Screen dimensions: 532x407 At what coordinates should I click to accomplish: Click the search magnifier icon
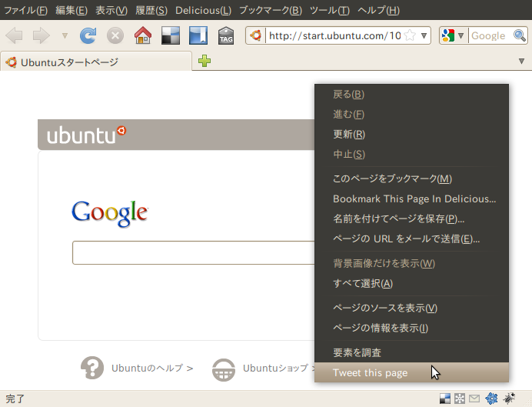click(520, 35)
